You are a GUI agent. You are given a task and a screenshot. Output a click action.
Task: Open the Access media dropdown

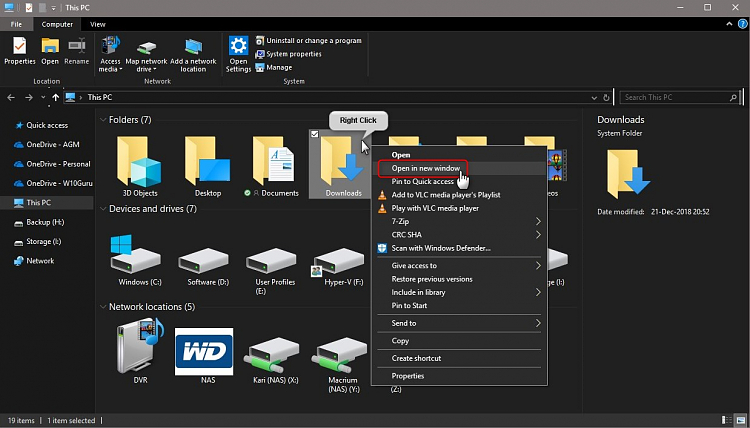[110, 54]
